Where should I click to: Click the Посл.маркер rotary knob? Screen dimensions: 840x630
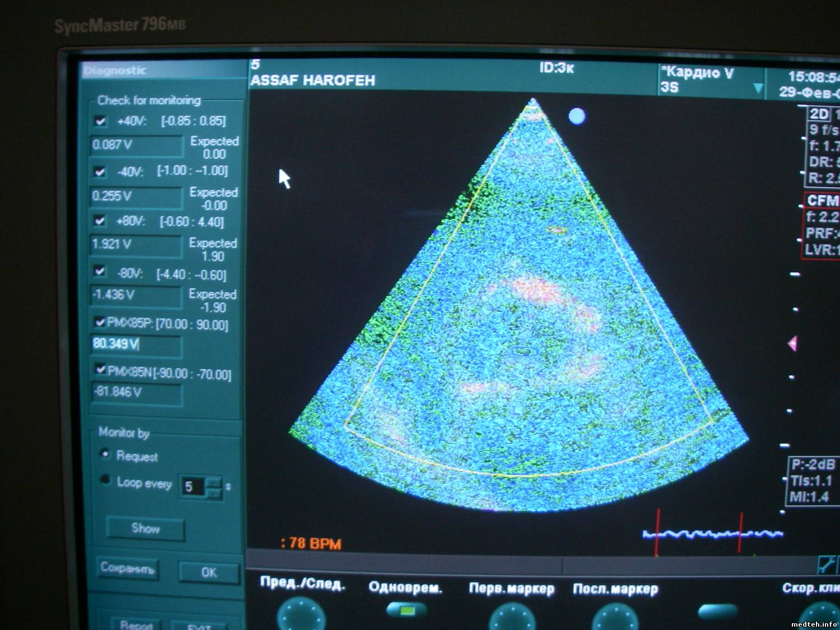(x=615, y=617)
